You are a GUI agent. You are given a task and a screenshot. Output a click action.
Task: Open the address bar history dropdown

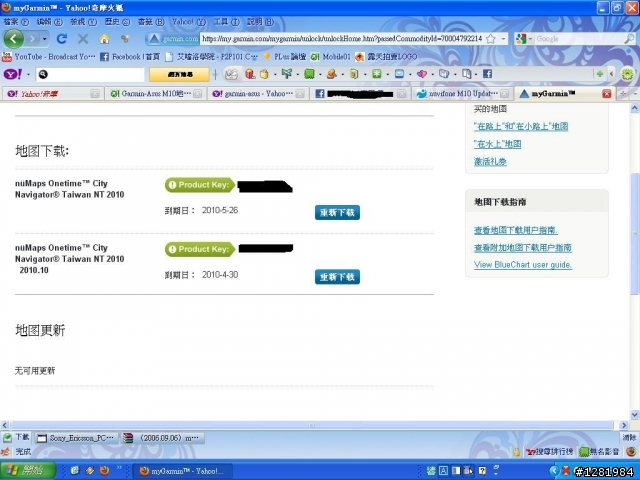[503, 39]
